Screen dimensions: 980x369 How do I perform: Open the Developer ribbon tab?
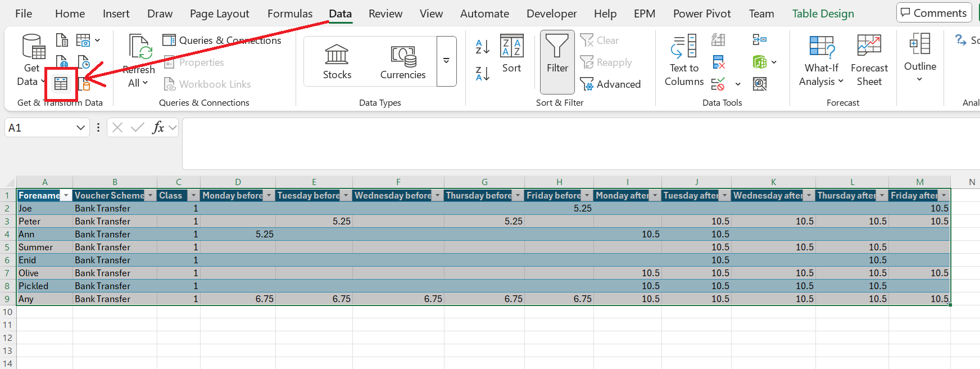(x=551, y=13)
